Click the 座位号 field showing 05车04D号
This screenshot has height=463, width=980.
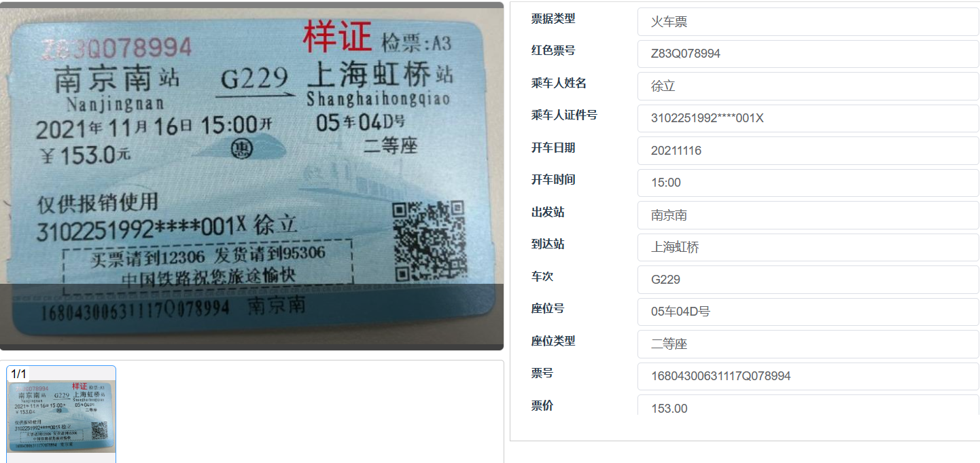(x=808, y=312)
